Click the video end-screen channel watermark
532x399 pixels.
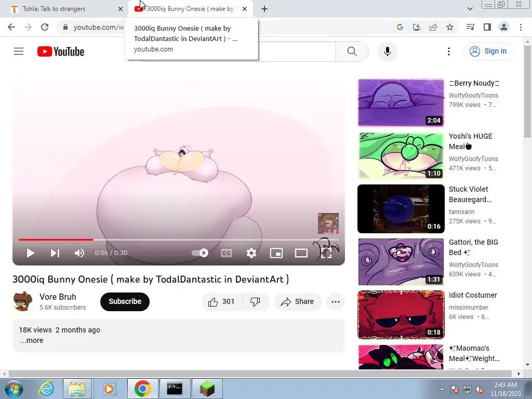pos(328,223)
